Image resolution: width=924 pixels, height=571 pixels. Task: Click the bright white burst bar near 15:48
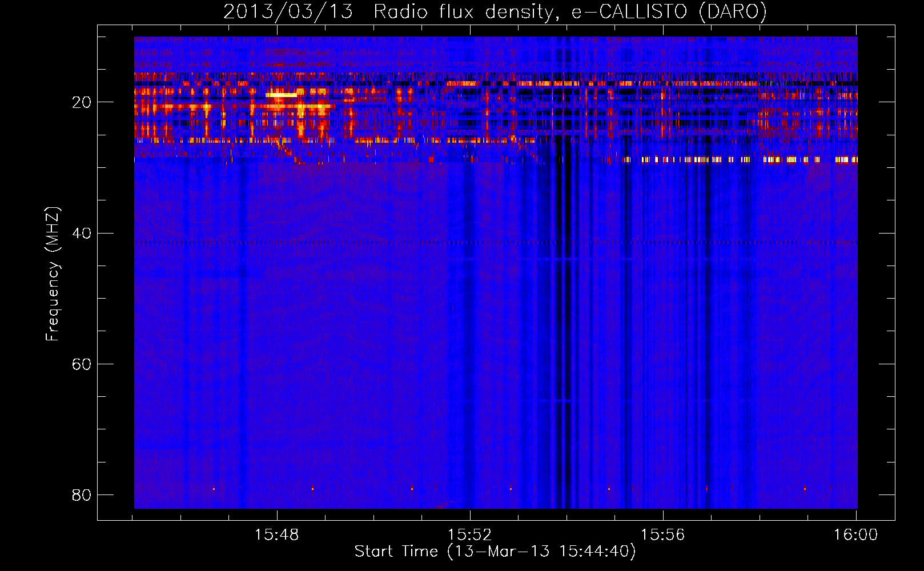282,95
